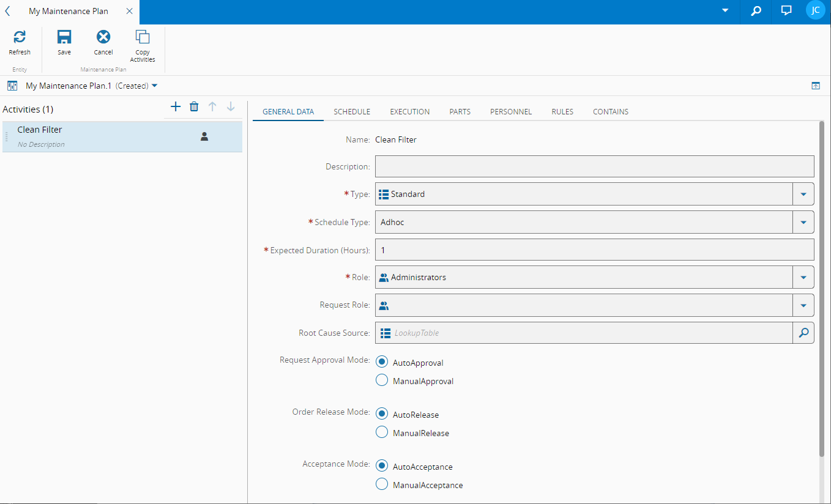Switch to the SCHEDULE tab
This screenshot has width=831, height=504.
352,112
